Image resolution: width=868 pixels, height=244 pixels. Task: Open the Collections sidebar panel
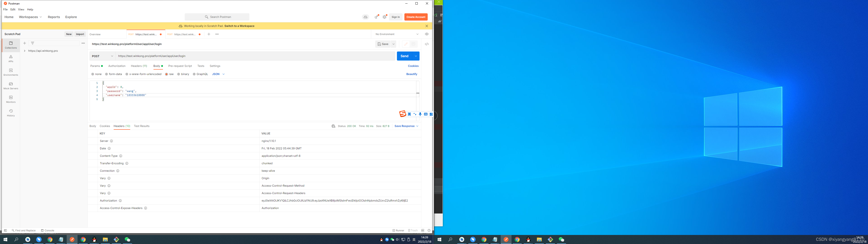[11, 45]
